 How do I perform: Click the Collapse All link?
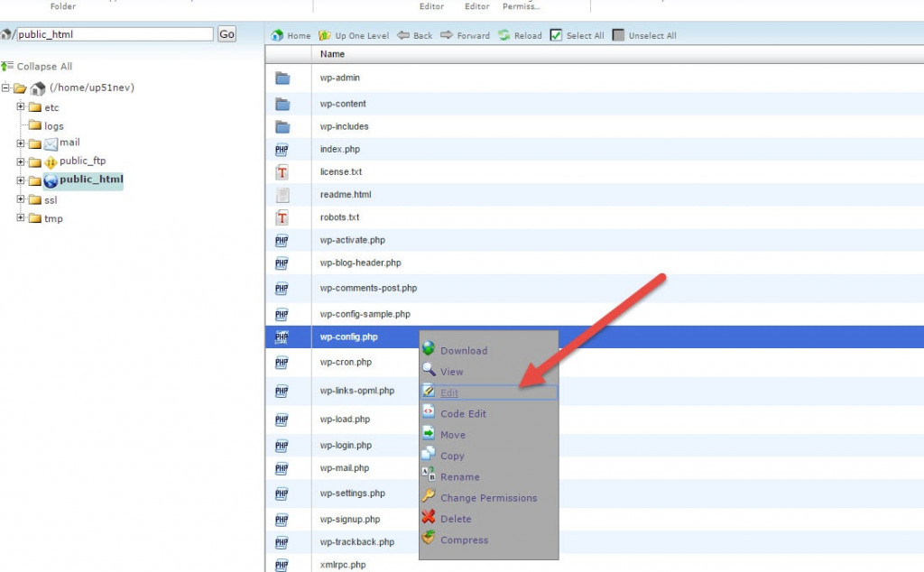44,67
